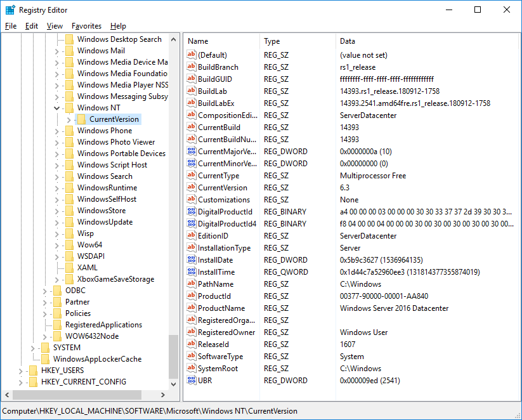The image size is (522, 420).
Task: Expand the HKEY_CURRENT_CONFIG hive
Action: pyautogui.click(x=21, y=383)
